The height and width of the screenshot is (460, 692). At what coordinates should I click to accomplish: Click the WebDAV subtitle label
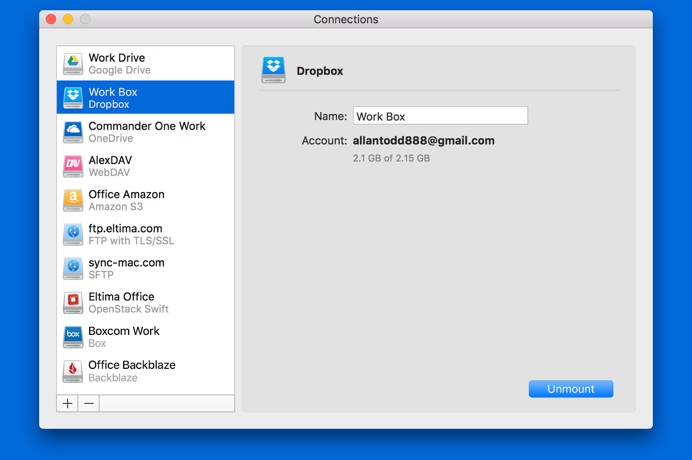pos(109,172)
